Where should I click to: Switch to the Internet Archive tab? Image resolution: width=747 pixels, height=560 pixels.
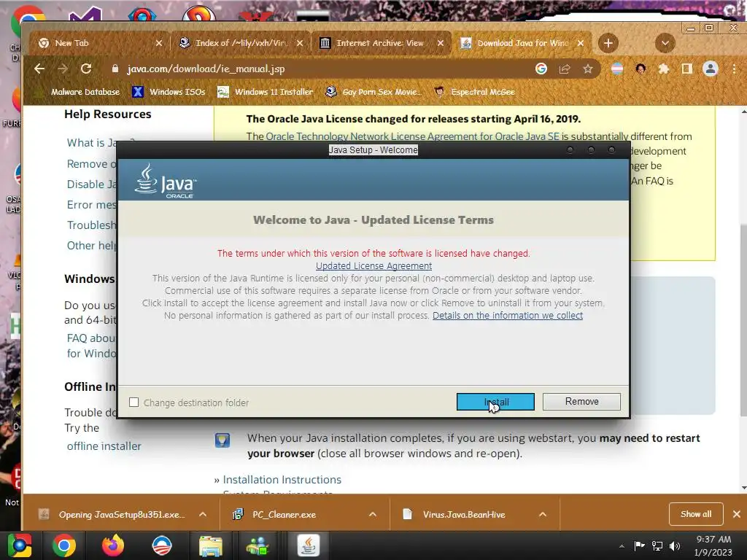pyautogui.click(x=379, y=43)
